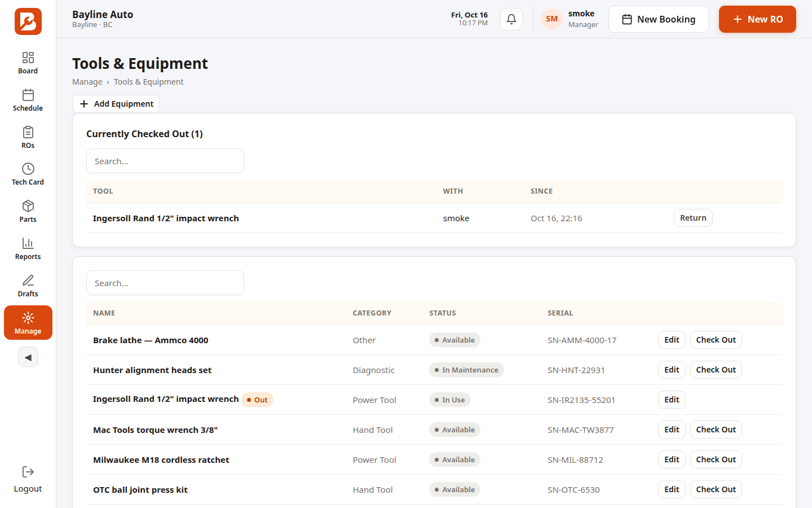Open the Drafts page

[x=28, y=286]
